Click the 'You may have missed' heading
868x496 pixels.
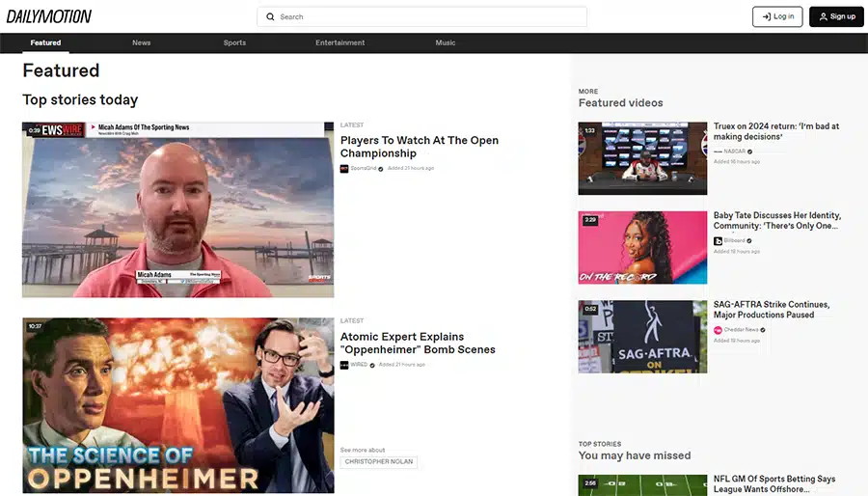coord(635,455)
